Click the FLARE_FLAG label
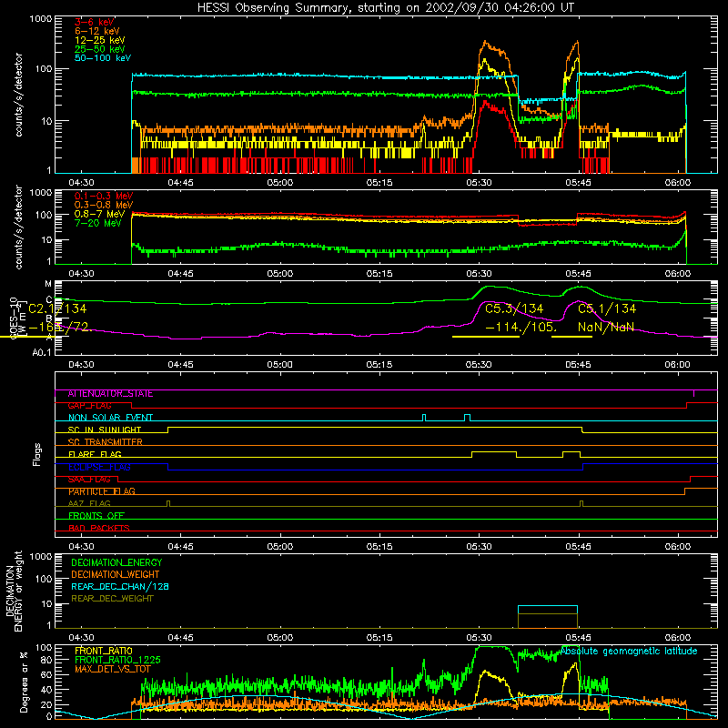 [x=95, y=454]
